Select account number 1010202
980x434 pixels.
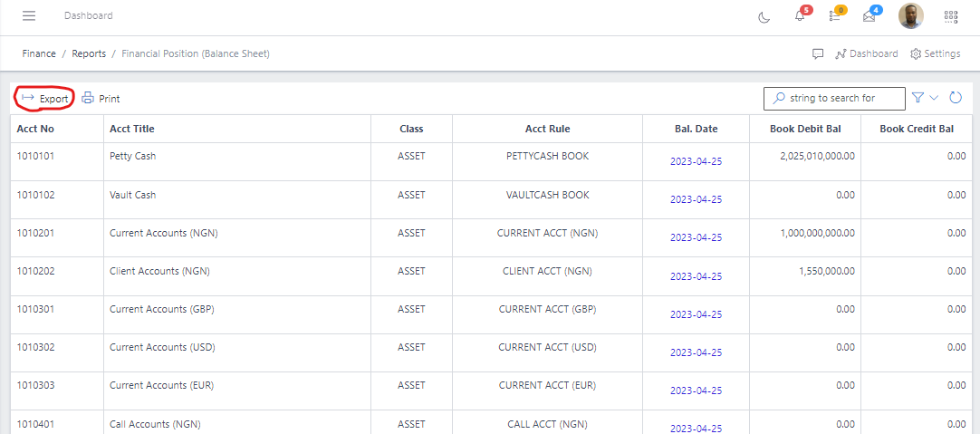coord(35,271)
